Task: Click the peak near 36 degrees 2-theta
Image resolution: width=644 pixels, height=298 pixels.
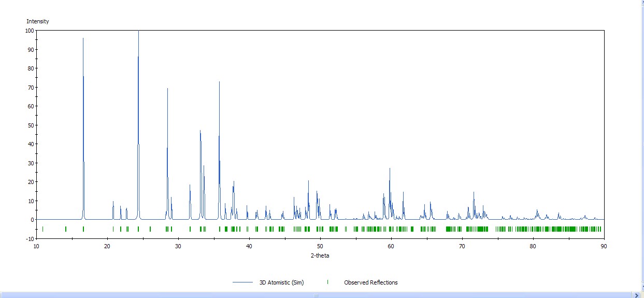Action: pyautogui.click(x=219, y=83)
